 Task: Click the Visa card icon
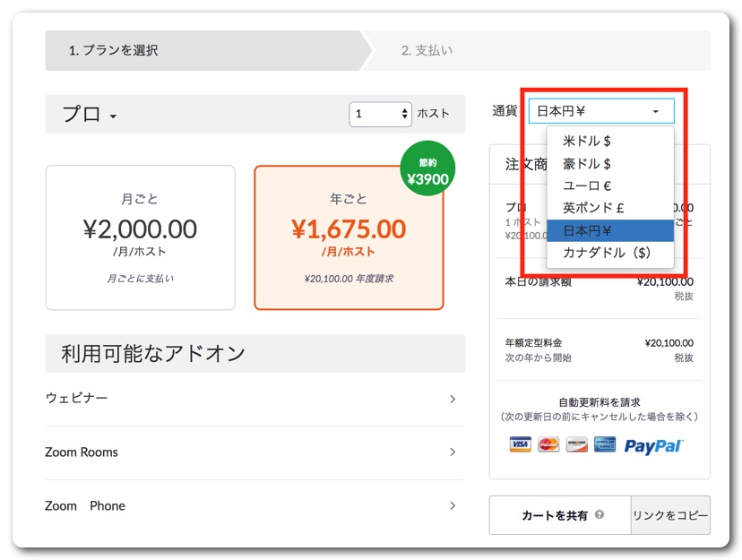[520, 444]
